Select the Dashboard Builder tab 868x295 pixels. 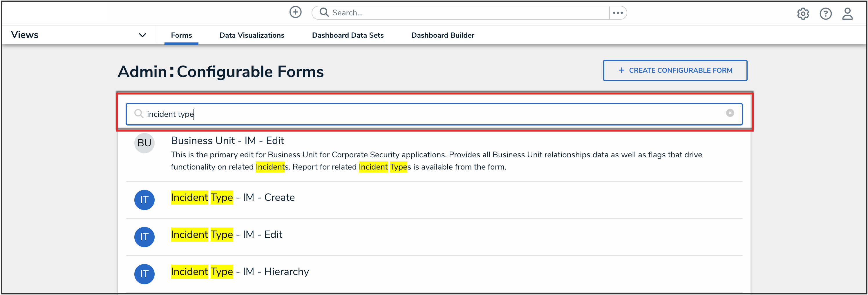click(442, 35)
